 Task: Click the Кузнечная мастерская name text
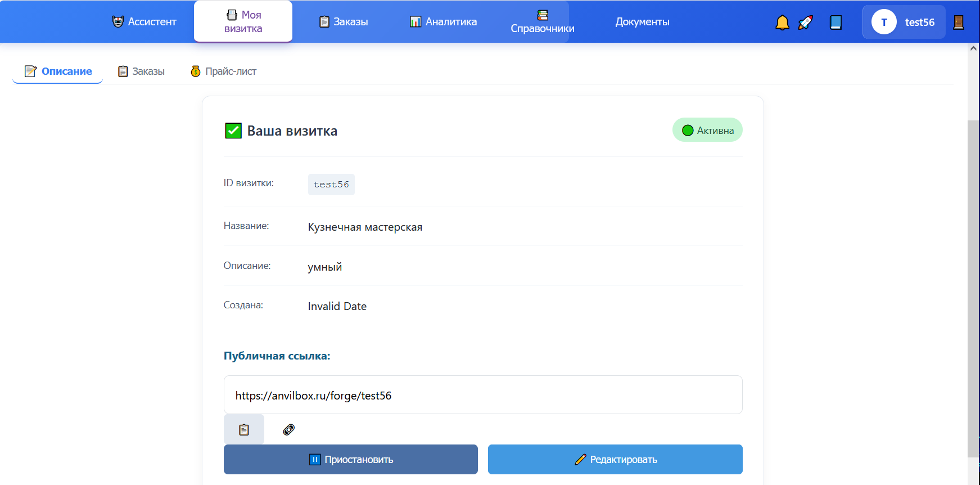[365, 227]
